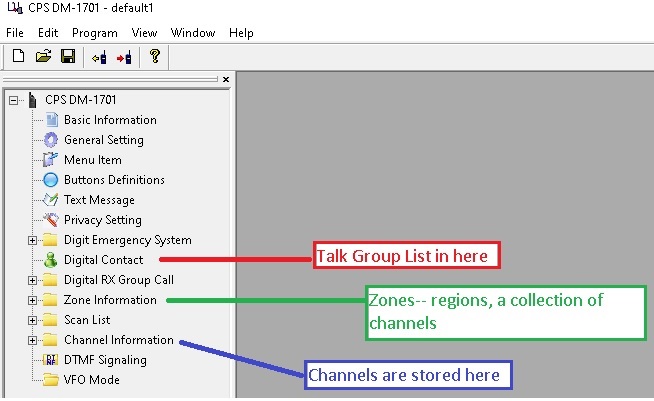
Task: Select CPS DM-1701 root label
Action: 80,100
